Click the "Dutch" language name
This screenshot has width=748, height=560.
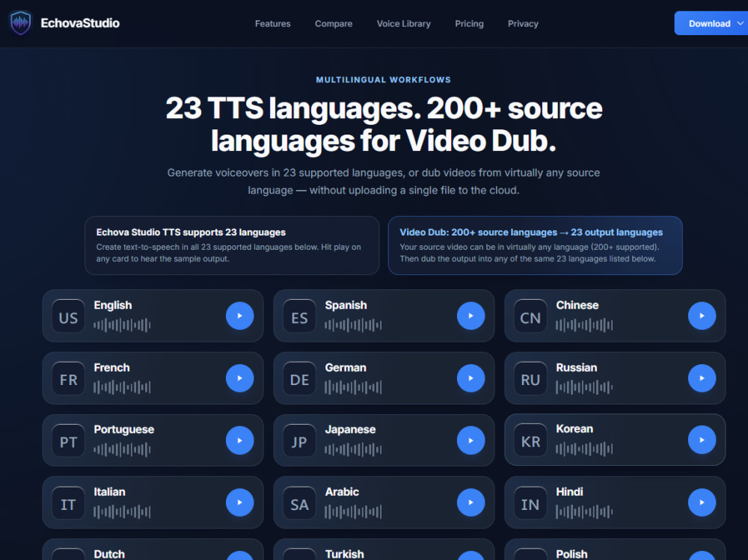[109, 554]
